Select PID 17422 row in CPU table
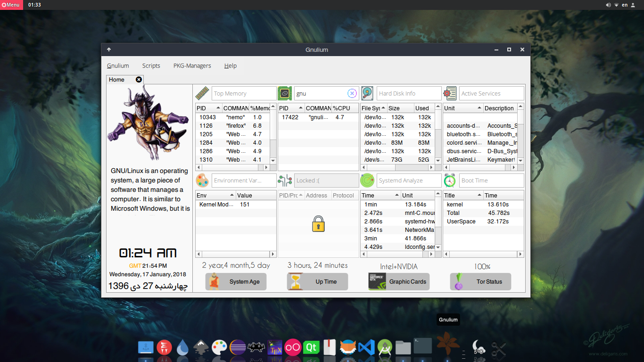The width and height of the screenshot is (644, 362). tap(318, 117)
